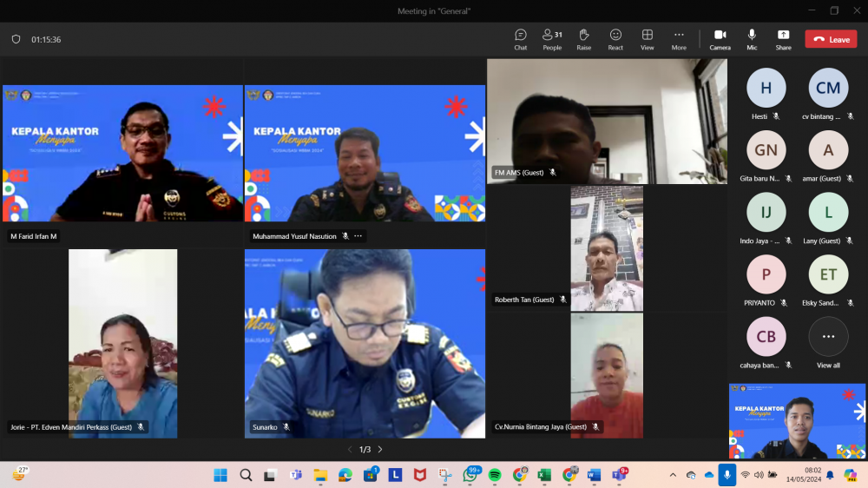The image size is (868, 488).
Task: Open Excel from the taskbar
Action: tap(544, 475)
